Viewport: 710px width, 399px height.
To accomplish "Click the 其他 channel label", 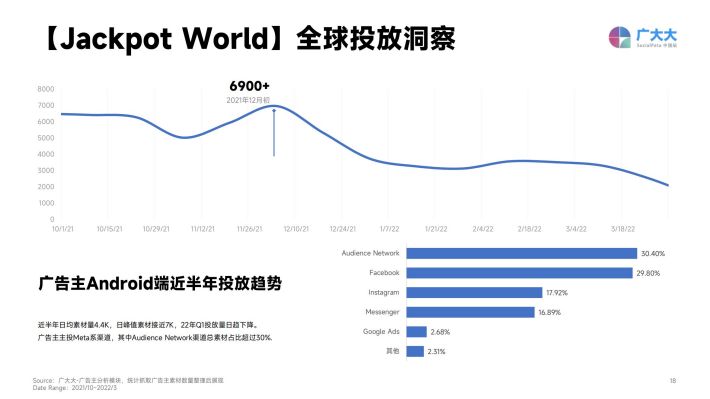I will click(393, 351).
